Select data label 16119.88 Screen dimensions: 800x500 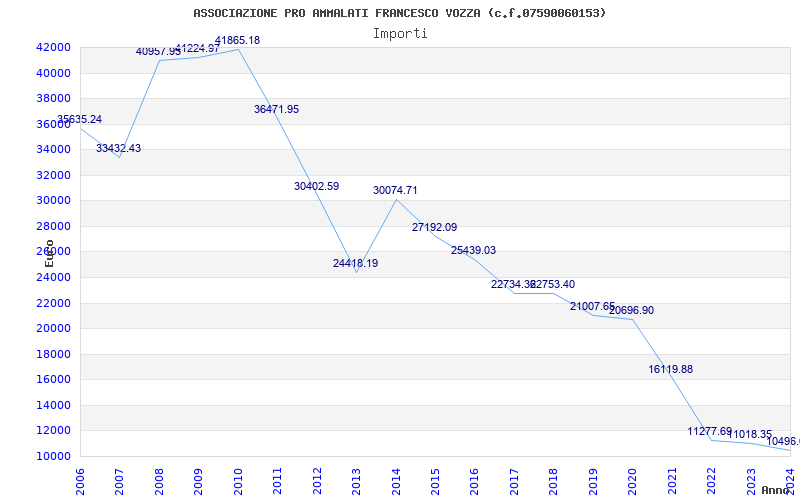pyautogui.click(x=671, y=369)
